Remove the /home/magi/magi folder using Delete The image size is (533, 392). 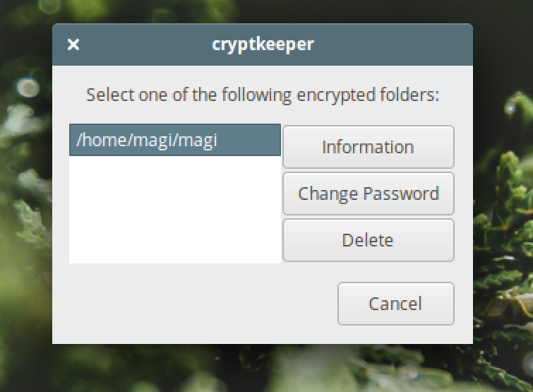tap(368, 240)
